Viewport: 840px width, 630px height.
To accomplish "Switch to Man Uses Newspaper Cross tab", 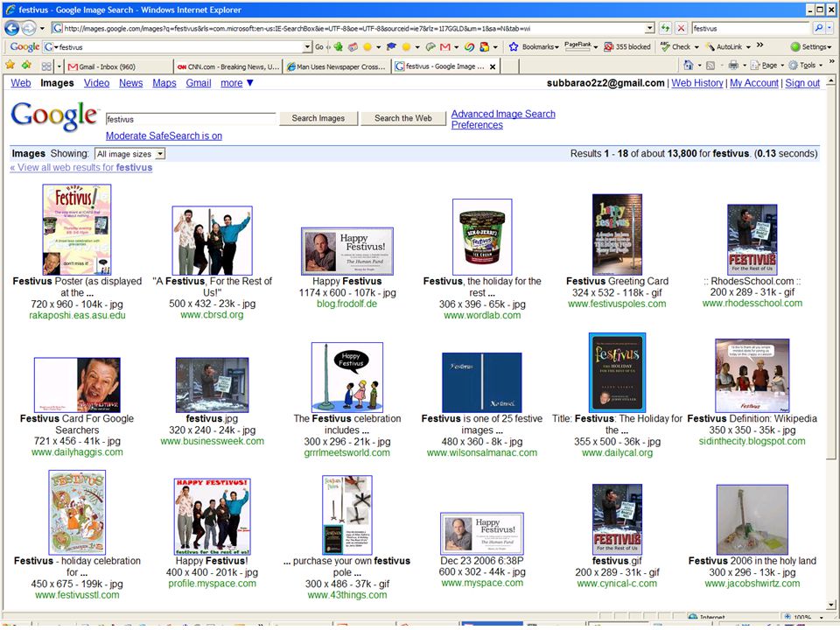I will click(x=336, y=67).
